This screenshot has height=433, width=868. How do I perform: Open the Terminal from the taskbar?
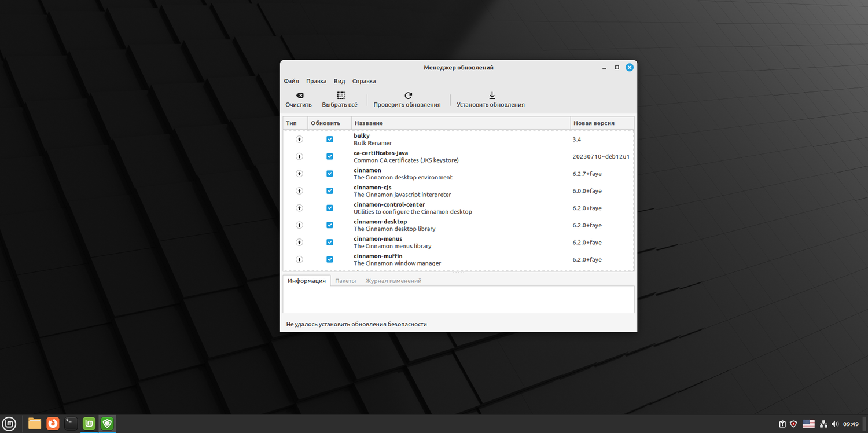[71, 424]
